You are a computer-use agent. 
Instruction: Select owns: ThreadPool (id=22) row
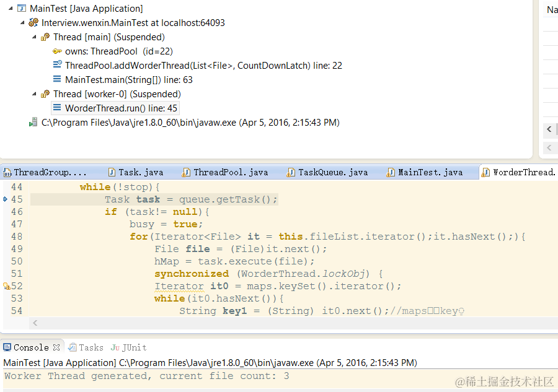point(119,51)
